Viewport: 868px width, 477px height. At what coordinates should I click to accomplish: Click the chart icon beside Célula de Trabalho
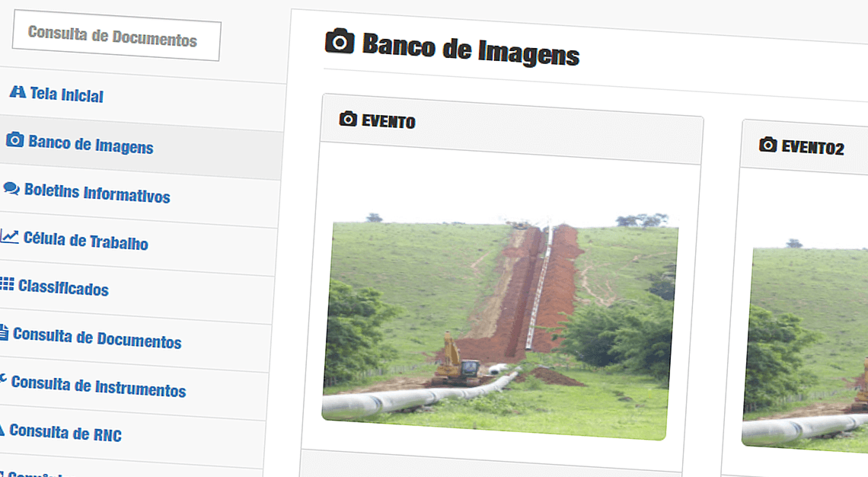click(9, 236)
